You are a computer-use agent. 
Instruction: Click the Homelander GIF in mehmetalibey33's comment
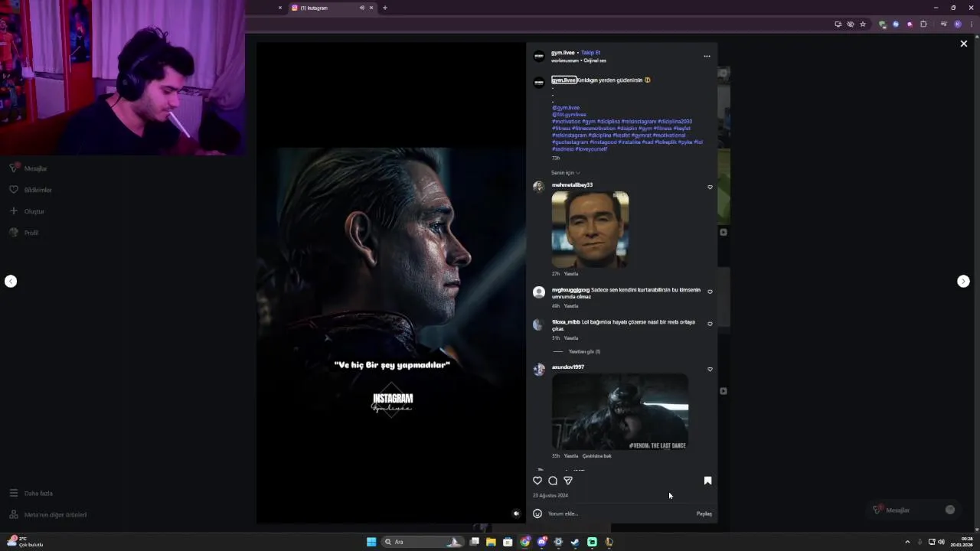pyautogui.click(x=590, y=230)
